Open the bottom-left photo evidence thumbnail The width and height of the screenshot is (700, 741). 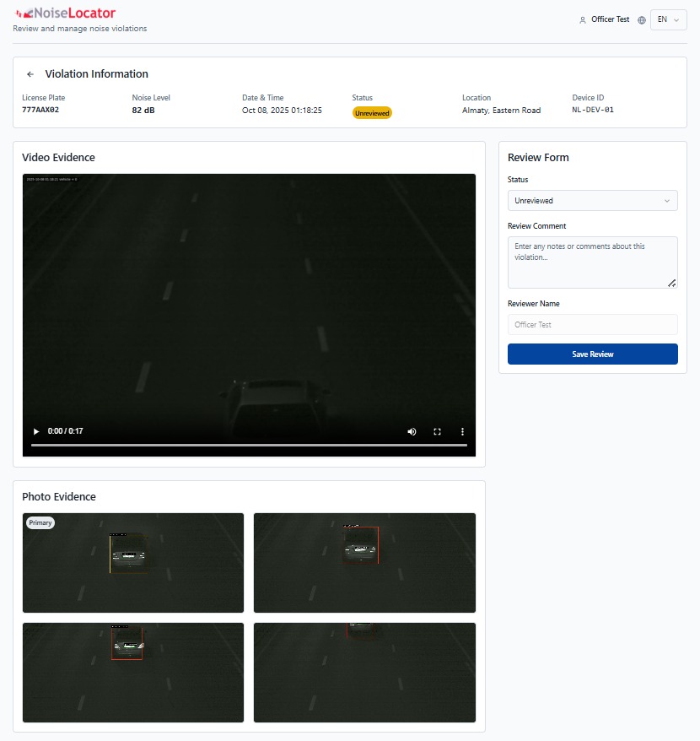(x=133, y=673)
